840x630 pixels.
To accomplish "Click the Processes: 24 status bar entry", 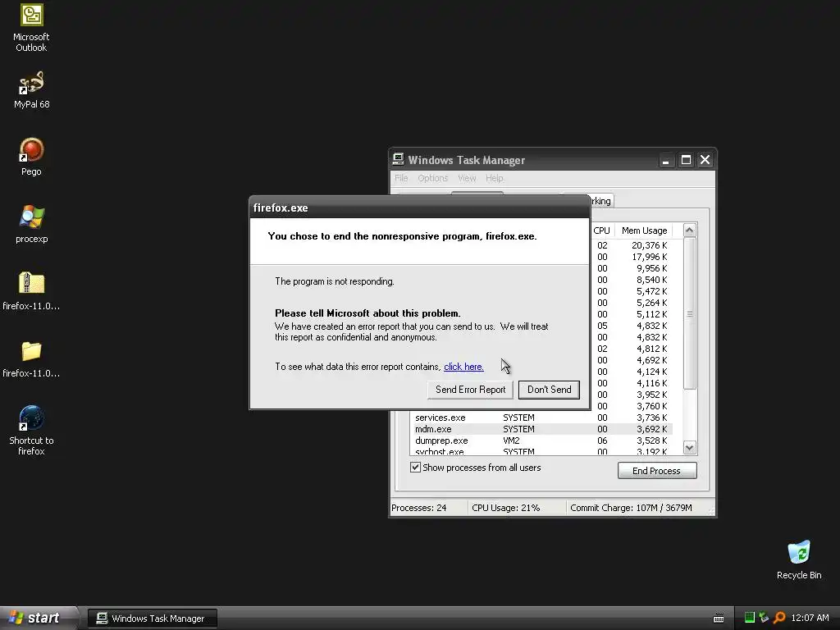I will [418, 507].
